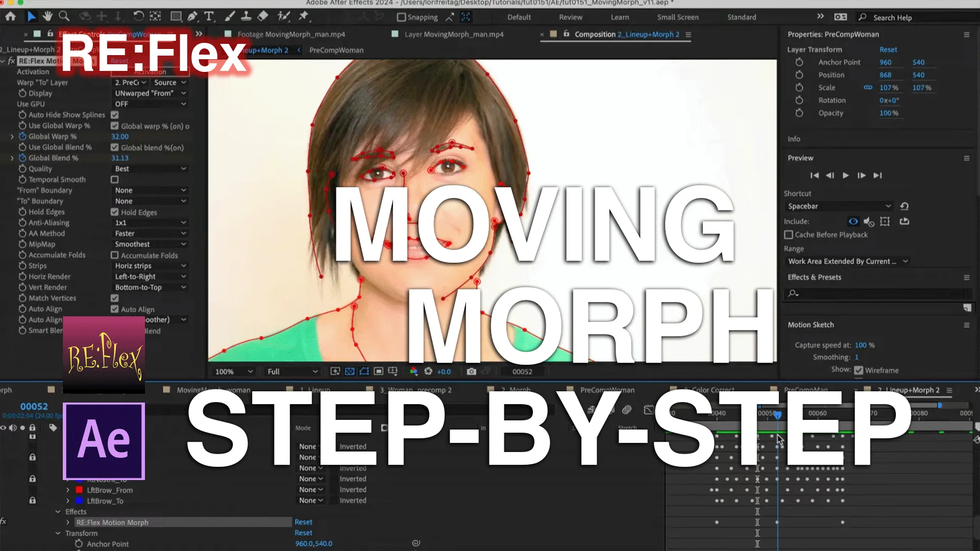Uncheck the Hold Edges option
The width and height of the screenshot is (980, 551).
pyautogui.click(x=114, y=212)
